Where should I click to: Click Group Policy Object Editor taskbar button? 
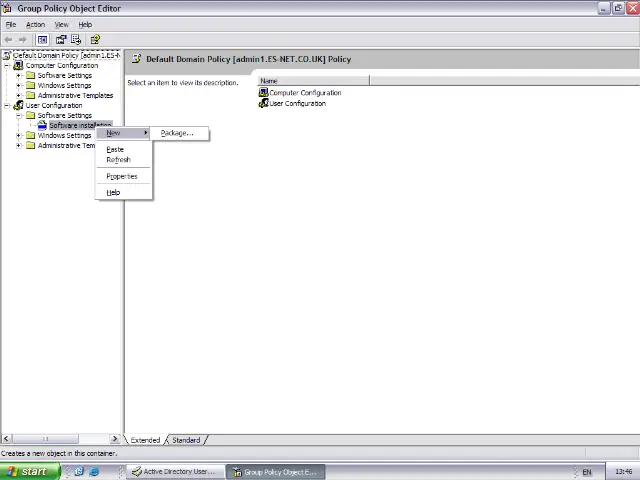(276, 472)
